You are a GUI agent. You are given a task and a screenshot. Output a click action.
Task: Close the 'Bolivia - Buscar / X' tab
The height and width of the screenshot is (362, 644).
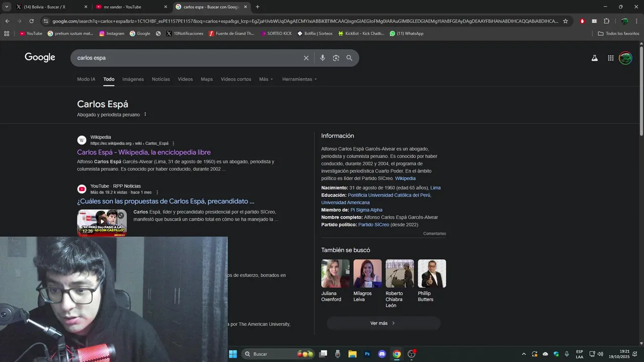coord(86,7)
